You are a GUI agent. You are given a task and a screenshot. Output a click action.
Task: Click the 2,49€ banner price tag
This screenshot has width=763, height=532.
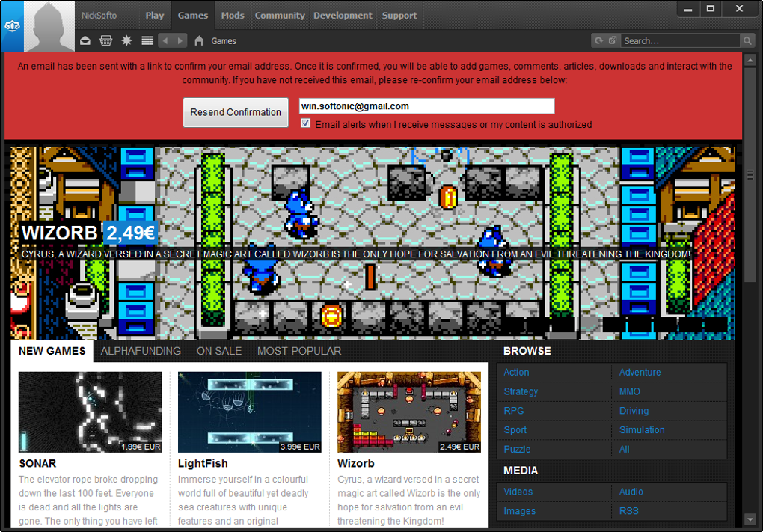[131, 233]
